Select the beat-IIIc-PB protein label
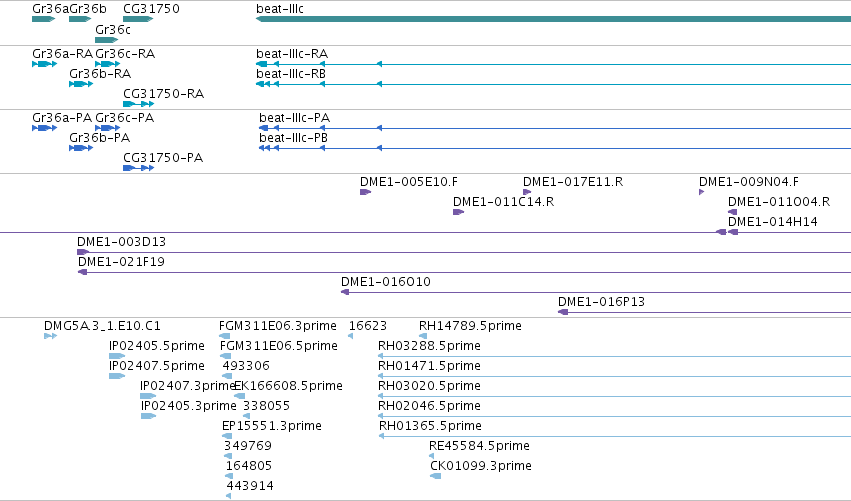Viewport: 851px width, 501px height. (293, 138)
